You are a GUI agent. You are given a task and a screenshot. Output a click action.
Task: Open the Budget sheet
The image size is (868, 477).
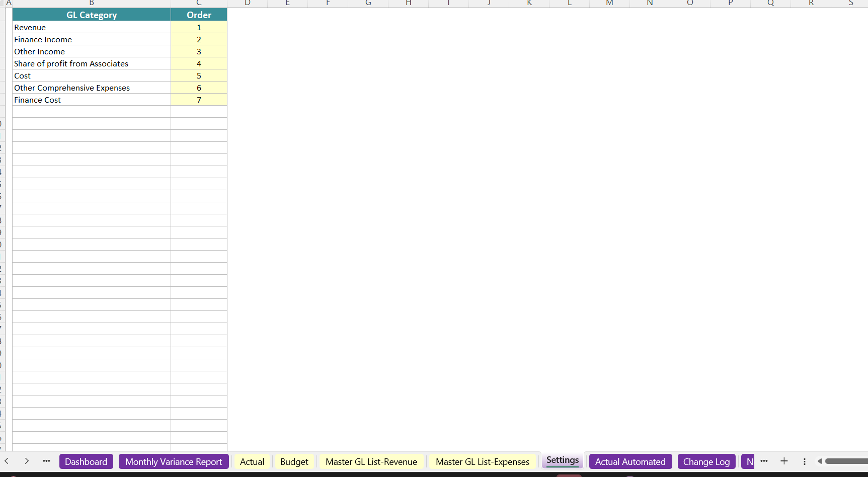(294, 461)
